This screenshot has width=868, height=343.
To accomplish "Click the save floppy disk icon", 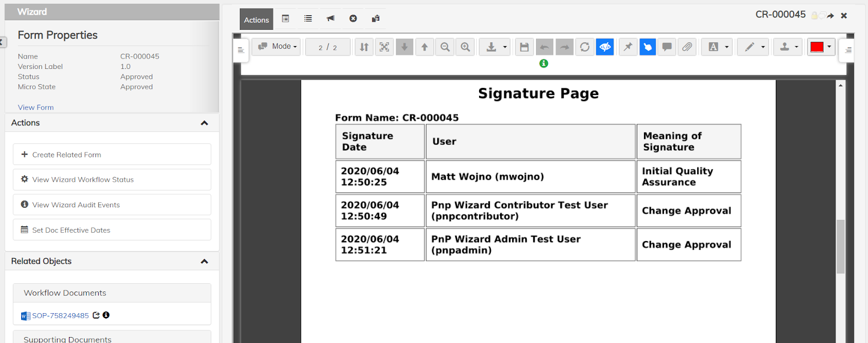I will [524, 47].
